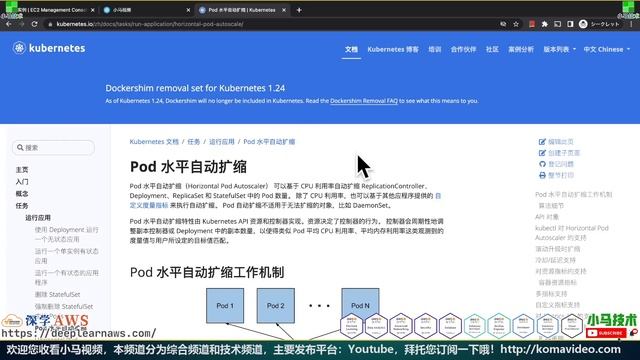Image resolution: width=640 pixels, height=360 pixels.
Task: Open the 文档 navigation item
Action: coord(351,49)
